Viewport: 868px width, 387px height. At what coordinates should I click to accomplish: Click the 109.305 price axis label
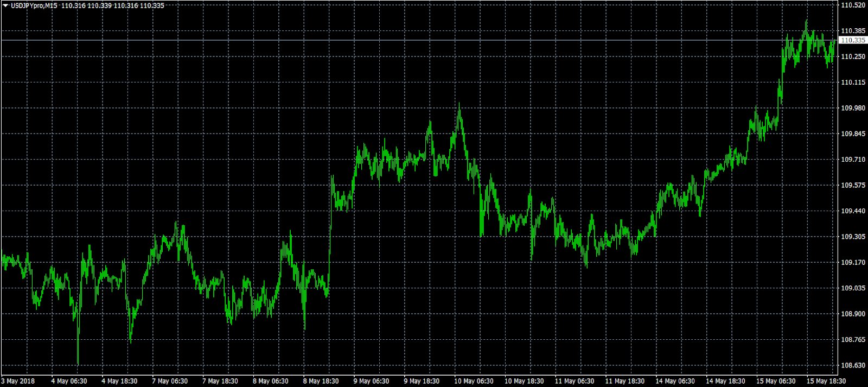pos(853,237)
